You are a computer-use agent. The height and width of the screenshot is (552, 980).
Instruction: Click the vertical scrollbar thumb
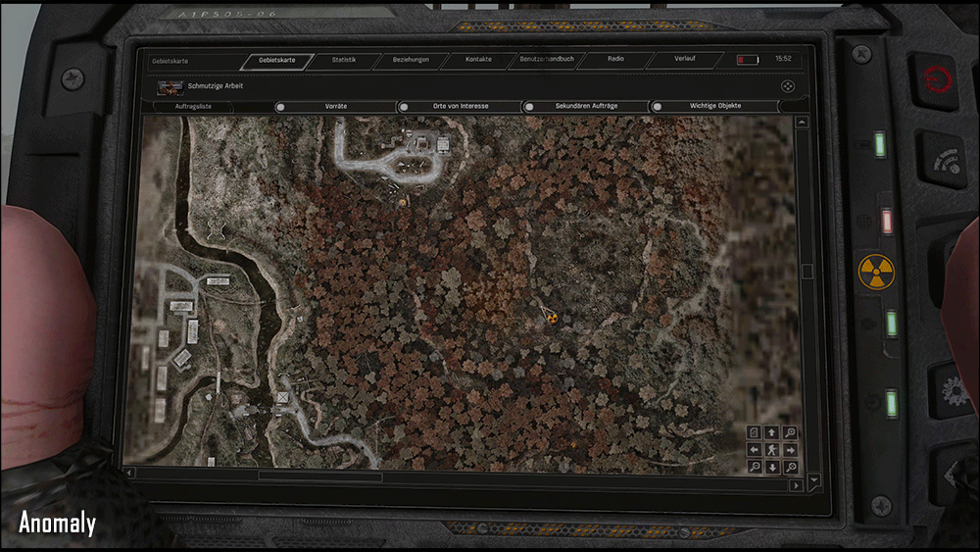pyautogui.click(x=808, y=272)
